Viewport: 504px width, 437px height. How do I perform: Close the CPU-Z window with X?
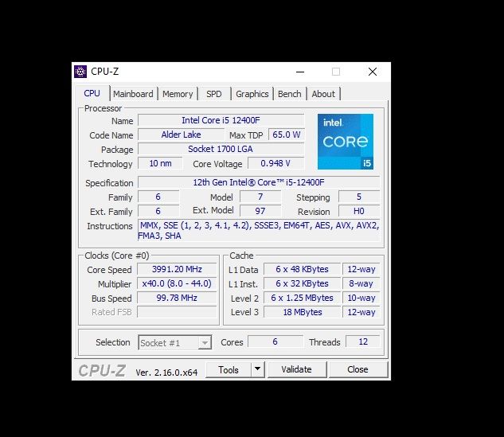372,72
